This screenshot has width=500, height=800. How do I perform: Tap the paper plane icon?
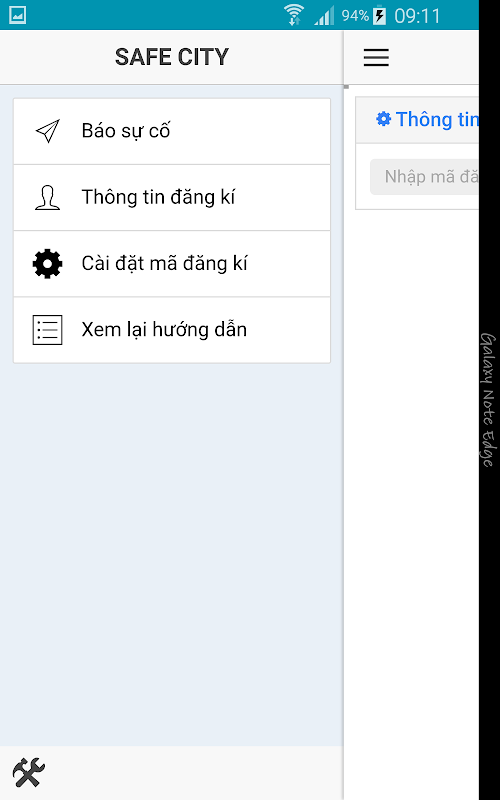[48, 131]
